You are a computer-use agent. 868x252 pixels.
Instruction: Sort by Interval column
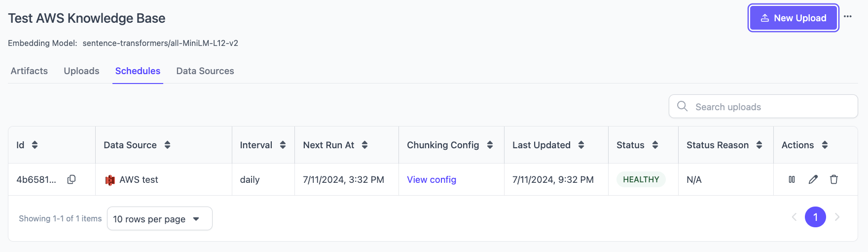click(x=283, y=145)
